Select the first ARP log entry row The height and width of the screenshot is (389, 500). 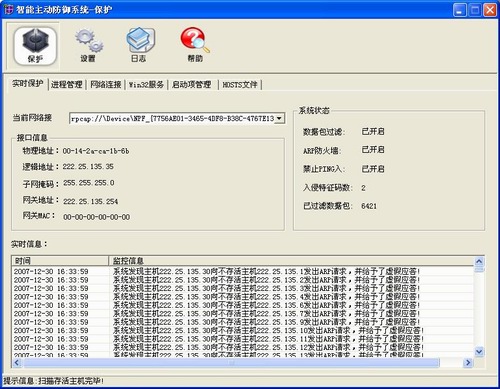click(243, 271)
